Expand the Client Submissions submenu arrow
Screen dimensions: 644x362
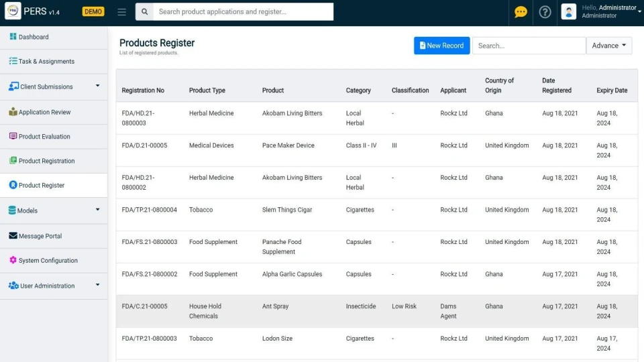[97, 86]
